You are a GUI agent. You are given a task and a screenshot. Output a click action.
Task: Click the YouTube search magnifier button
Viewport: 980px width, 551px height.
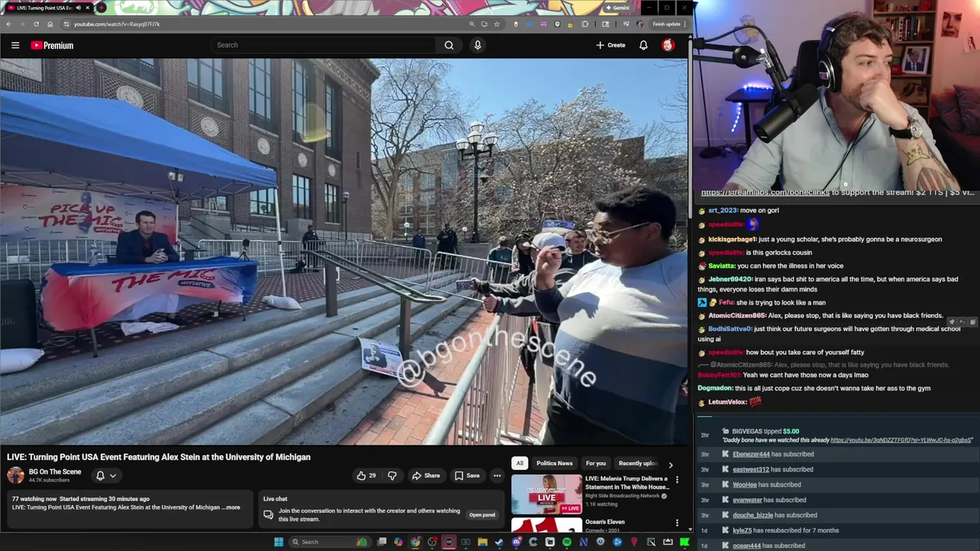click(x=449, y=45)
